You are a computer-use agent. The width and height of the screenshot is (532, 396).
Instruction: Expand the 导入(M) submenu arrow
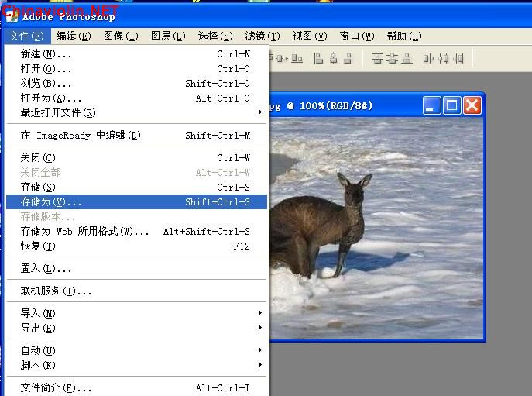click(260, 313)
